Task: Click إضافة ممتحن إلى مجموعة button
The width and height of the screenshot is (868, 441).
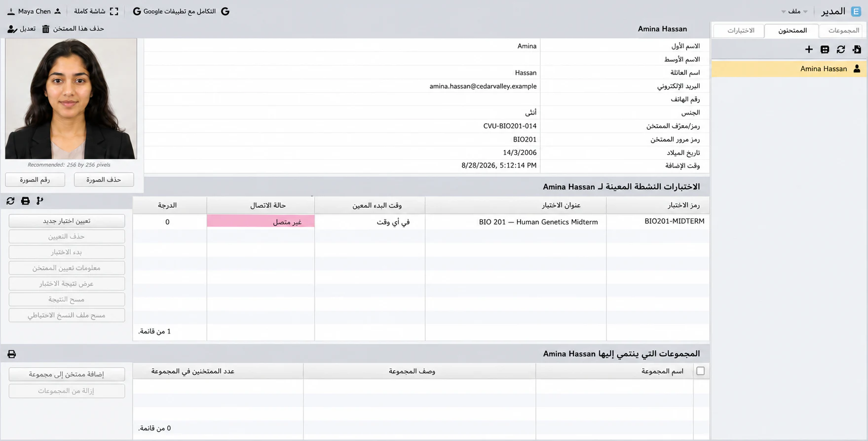Action: pos(67,374)
